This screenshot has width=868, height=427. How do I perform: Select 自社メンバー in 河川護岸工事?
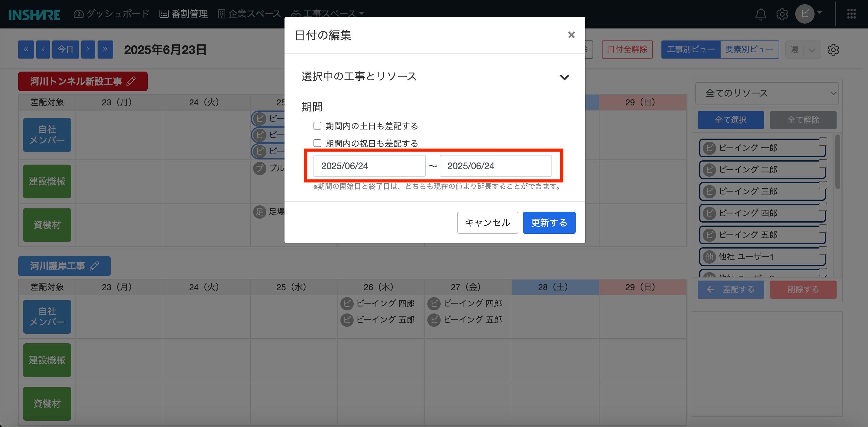click(x=47, y=316)
